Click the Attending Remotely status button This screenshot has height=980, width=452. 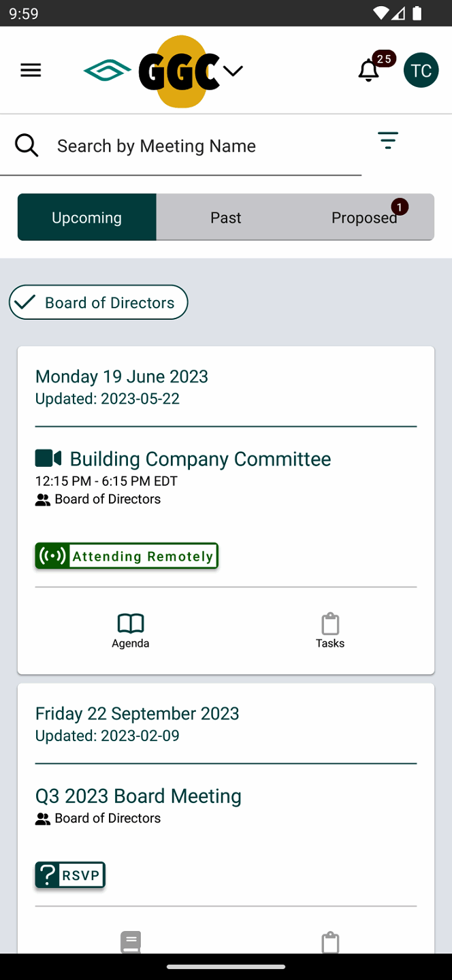click(127, 556)
